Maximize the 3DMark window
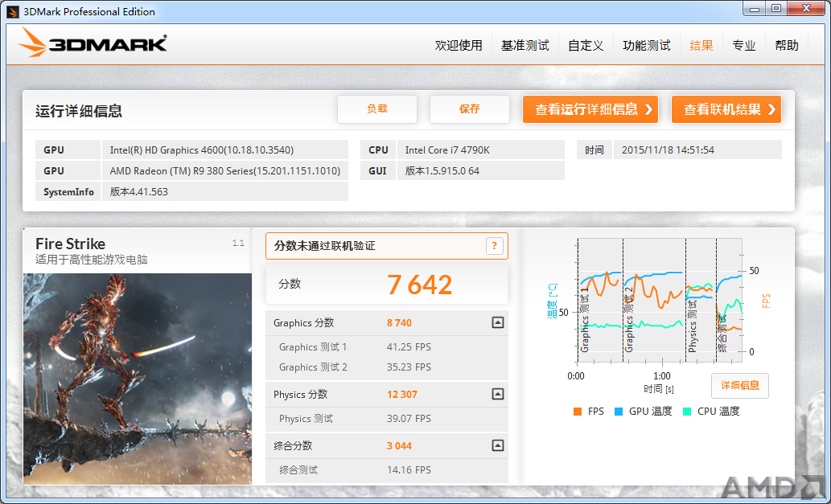 coord(776,9)
